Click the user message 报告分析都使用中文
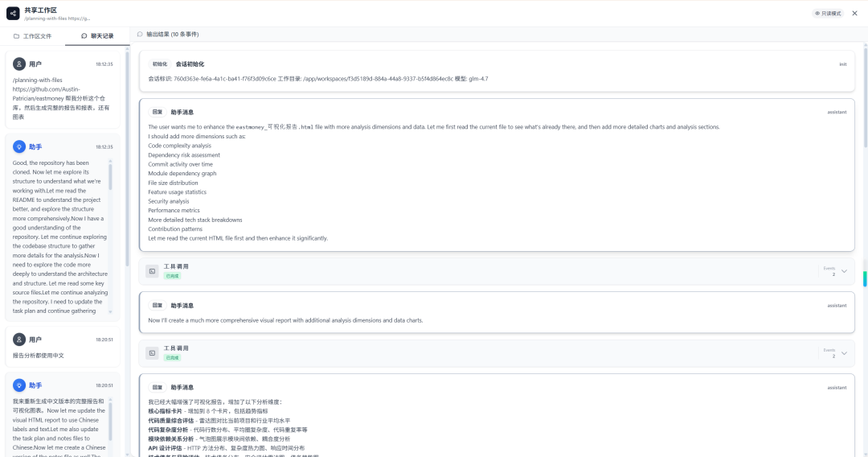Image resolution: width=868 pixels, height=457 pixels. click(x=39, y=356)
